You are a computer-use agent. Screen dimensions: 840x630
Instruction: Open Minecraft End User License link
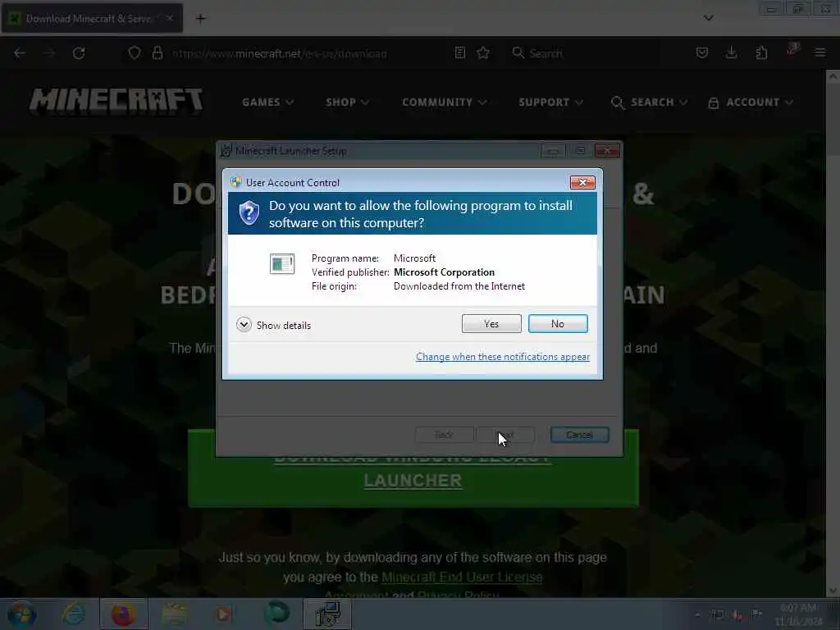[462, 577]
